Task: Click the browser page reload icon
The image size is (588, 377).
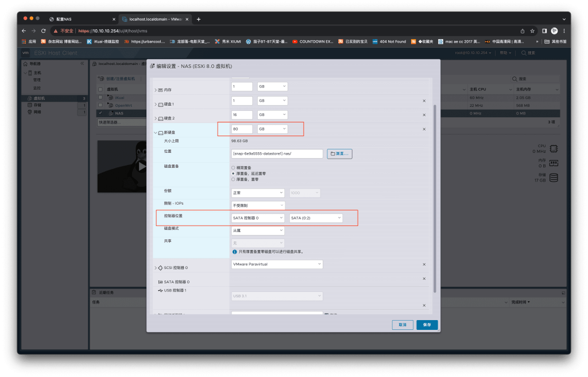Action: [43, 30]
